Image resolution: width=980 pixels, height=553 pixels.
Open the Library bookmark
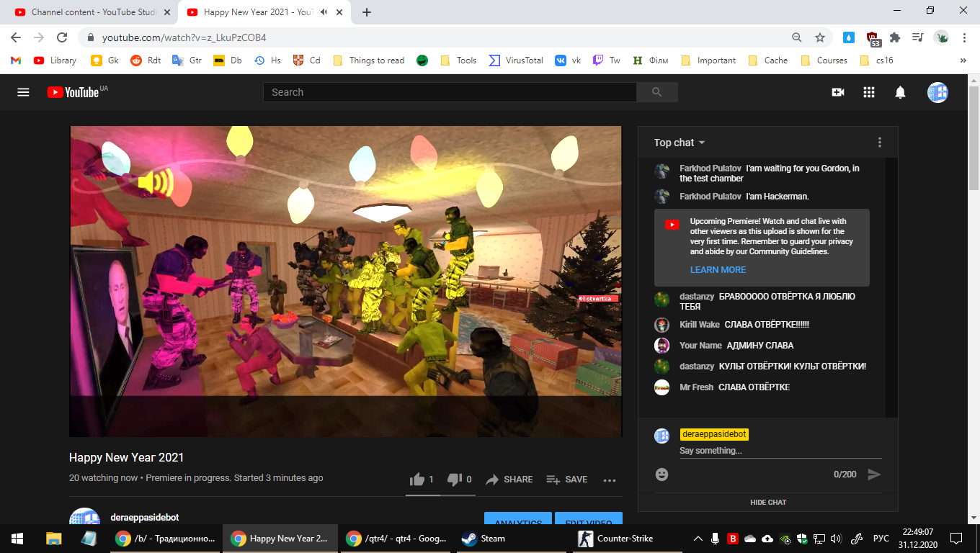click(55, 60)
